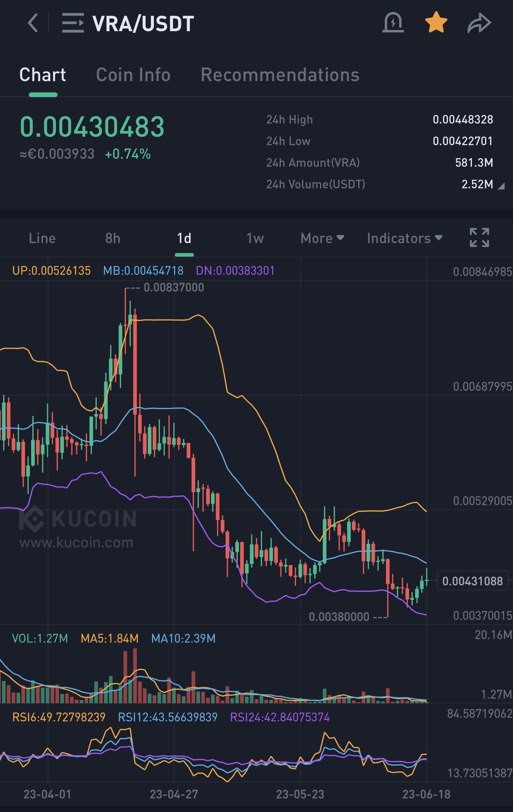Open the More timeframes dropdown
This screenshot has height=812, width=513.
[322, 238]
